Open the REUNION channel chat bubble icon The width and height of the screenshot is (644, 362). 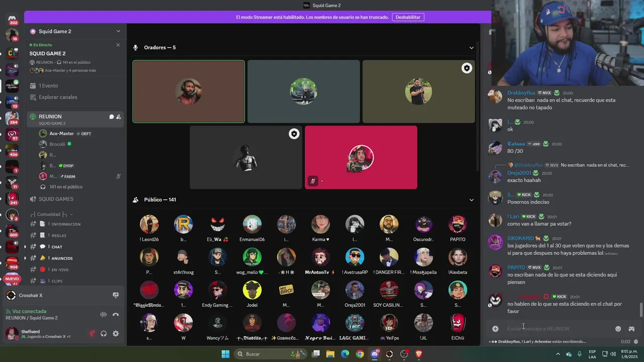point(111,117)
